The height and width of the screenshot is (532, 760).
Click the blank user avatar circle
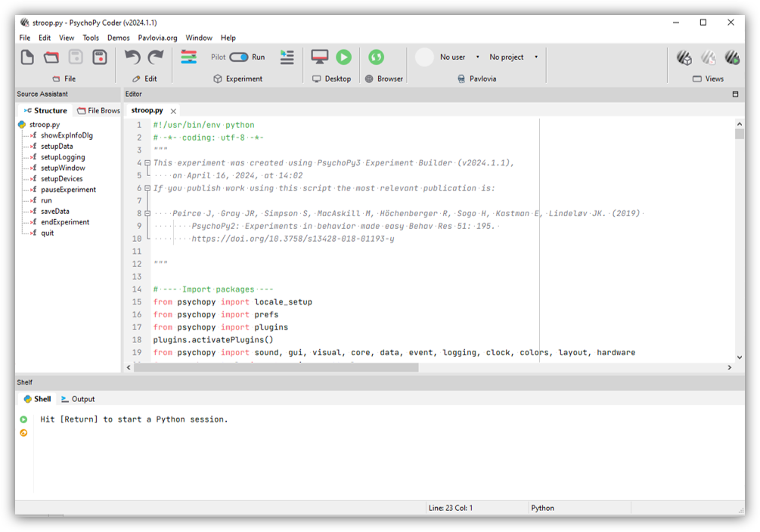coord(424,57)
